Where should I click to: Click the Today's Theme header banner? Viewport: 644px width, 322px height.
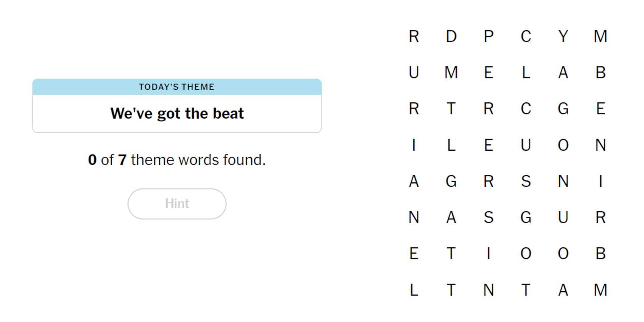tap(177, 87)
